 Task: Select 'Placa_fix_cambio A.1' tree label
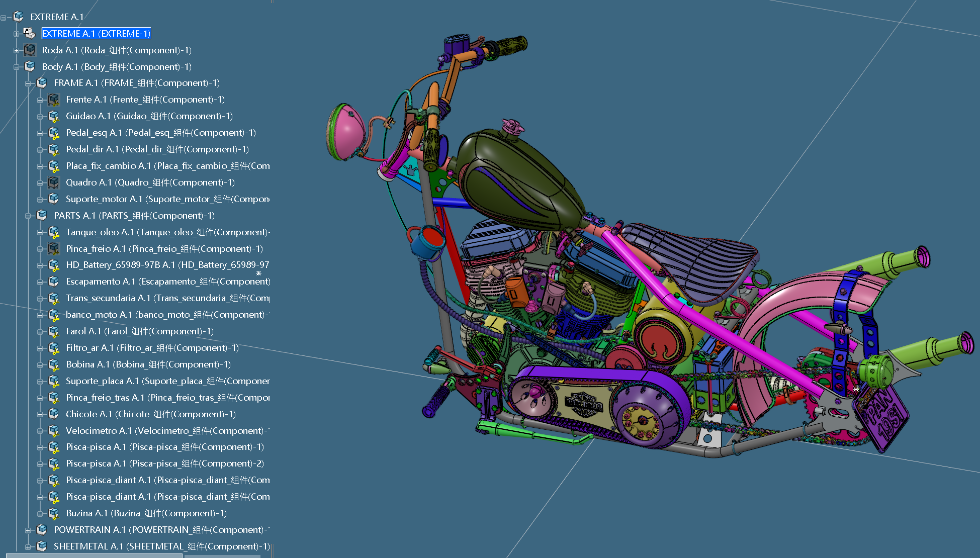coord(168,166)
